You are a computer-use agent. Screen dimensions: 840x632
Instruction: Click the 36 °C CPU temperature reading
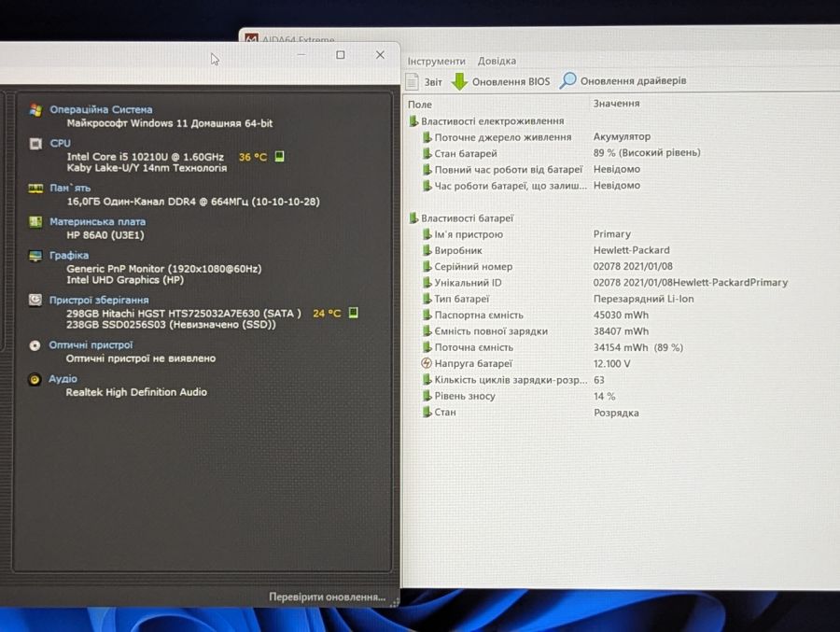click(253, 157)
